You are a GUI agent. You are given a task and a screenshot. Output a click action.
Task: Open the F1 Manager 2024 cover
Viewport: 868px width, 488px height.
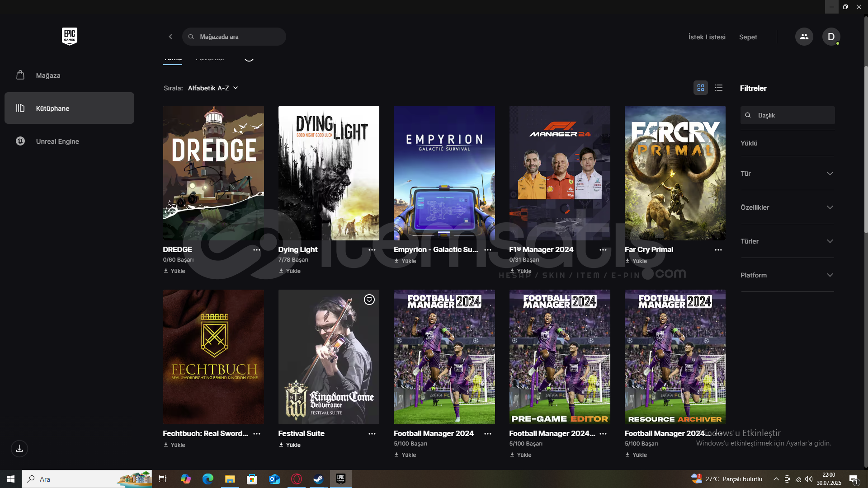tap(560, 173)
